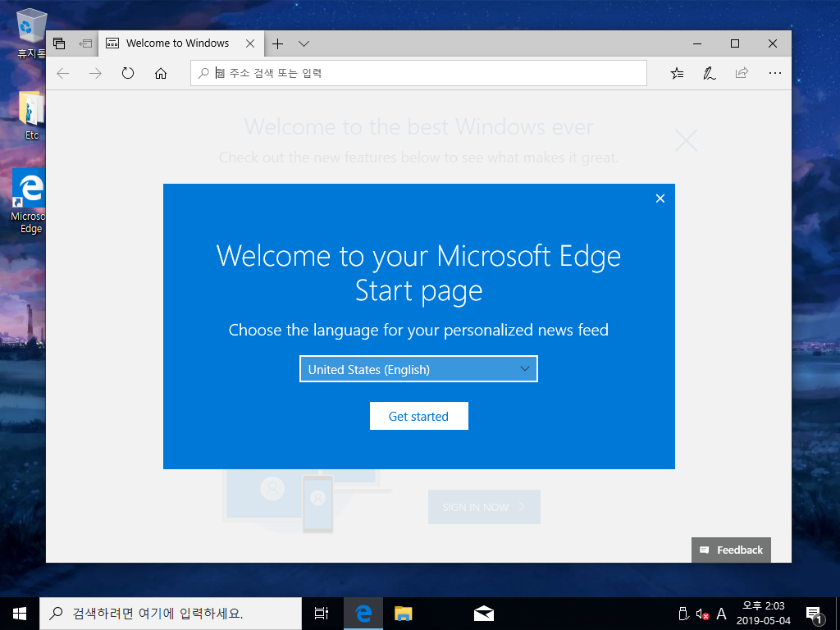Share this page icon

pos(742,73)
